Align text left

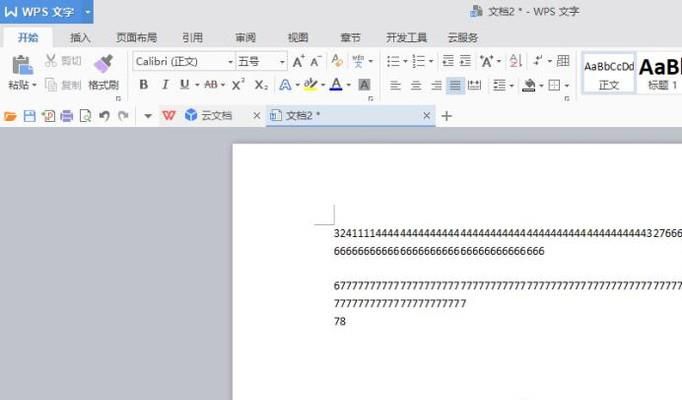click(x=395, y=85)
